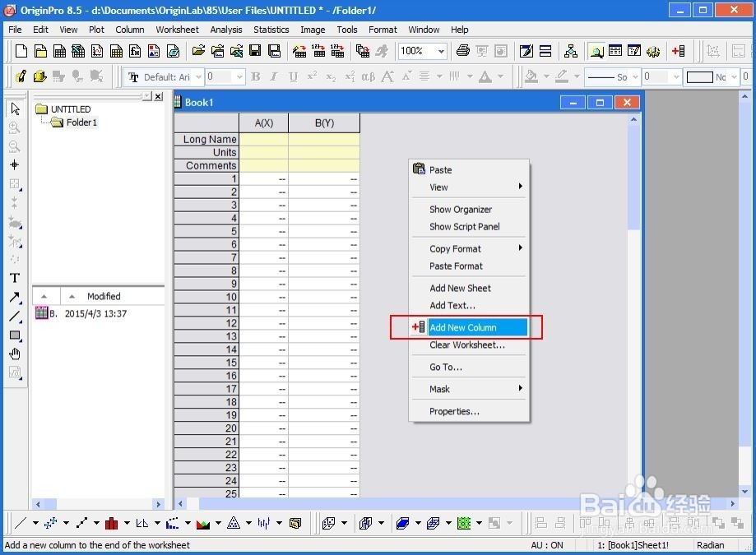Toggle Bold formatting
The width and height of the screenshot is (756, 555).
[256, 76]
